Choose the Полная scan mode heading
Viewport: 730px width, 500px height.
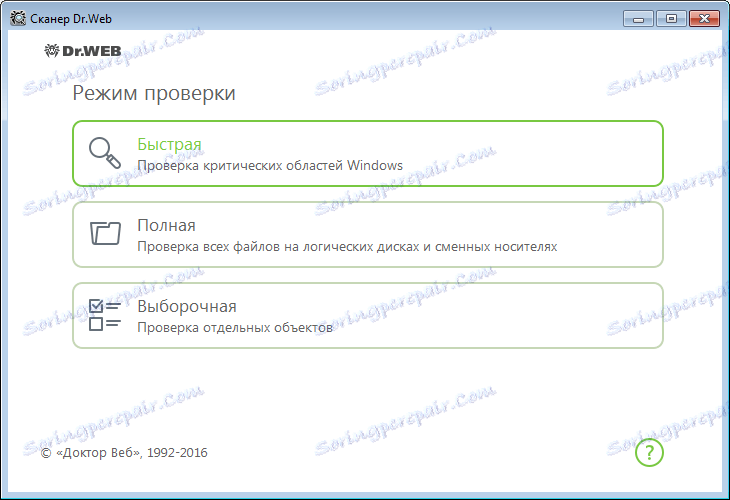[x=166, y=225]
